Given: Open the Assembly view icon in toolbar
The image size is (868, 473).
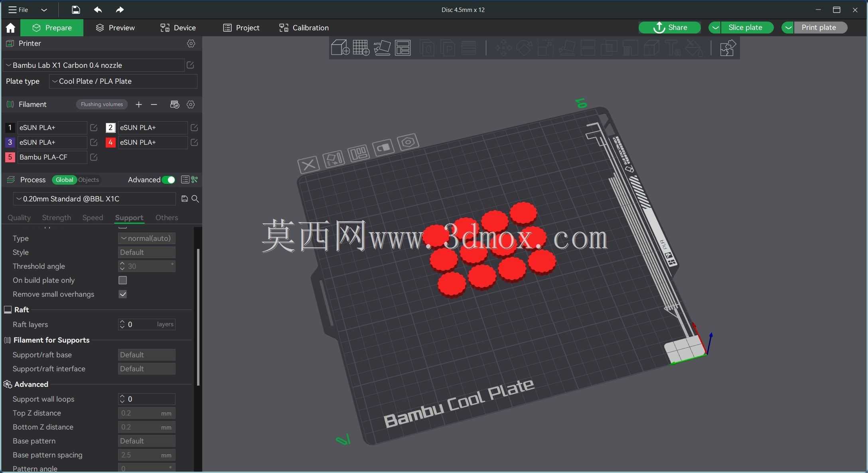Looking at the screenshot, I should tap(727, 48).
